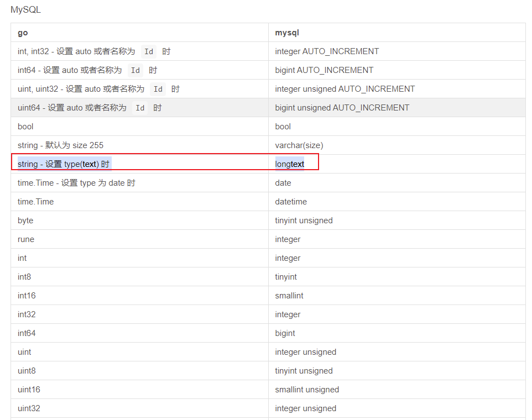Click the uint8 row's tinyint unsigned cell
532x420 pixels.
[x=303, y=370]
